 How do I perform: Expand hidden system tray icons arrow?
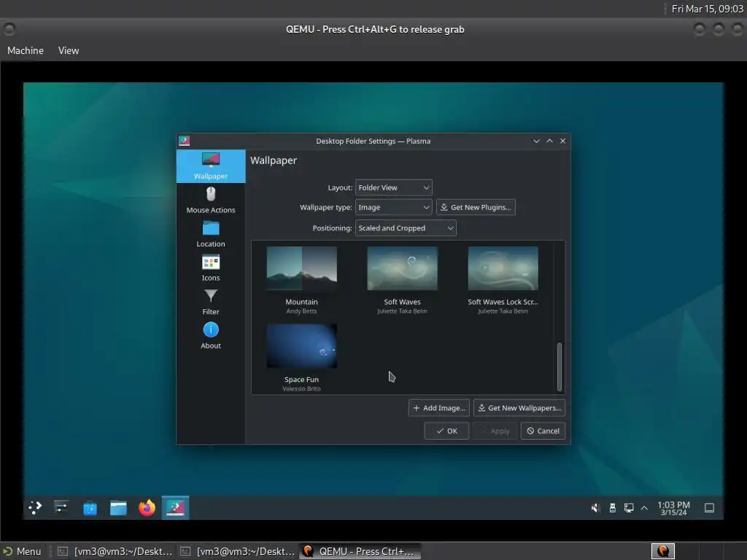click(644, 508)
